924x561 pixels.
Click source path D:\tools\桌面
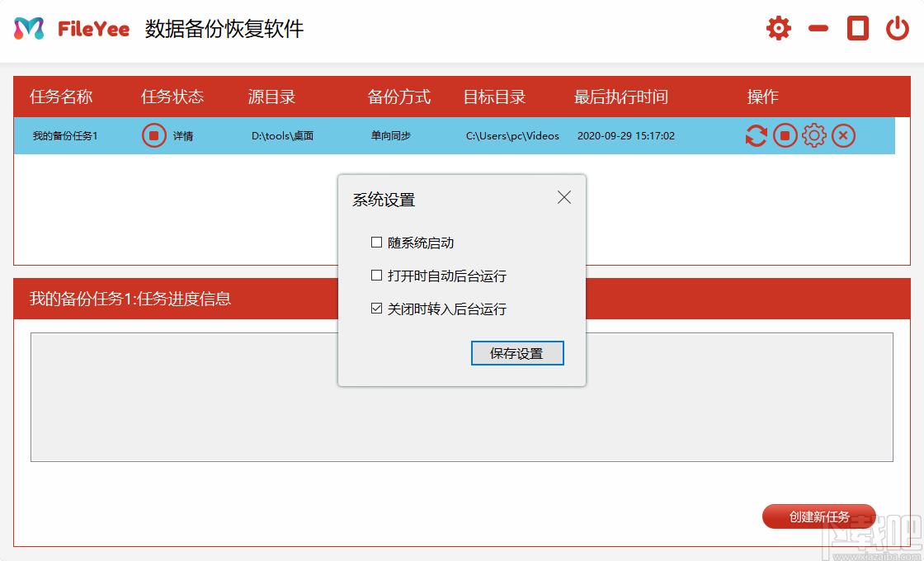click(282, 136)
